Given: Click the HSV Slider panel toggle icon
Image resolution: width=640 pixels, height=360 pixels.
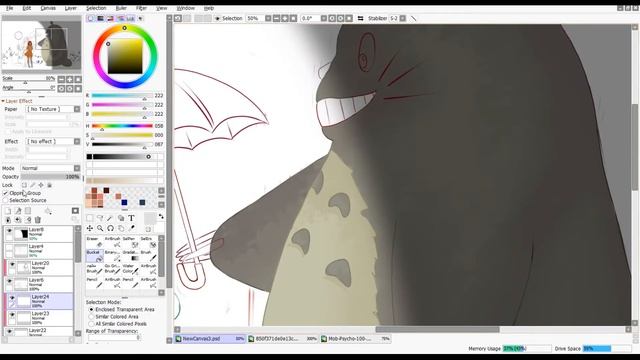Looking at the screenshot, I should click(110, 18).
